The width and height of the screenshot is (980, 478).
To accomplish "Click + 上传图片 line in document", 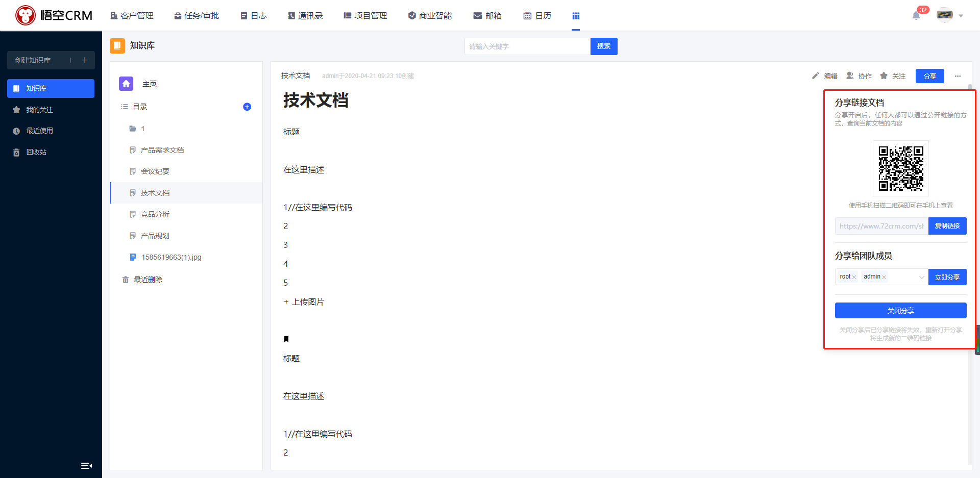I will click(x=304, y=302).
